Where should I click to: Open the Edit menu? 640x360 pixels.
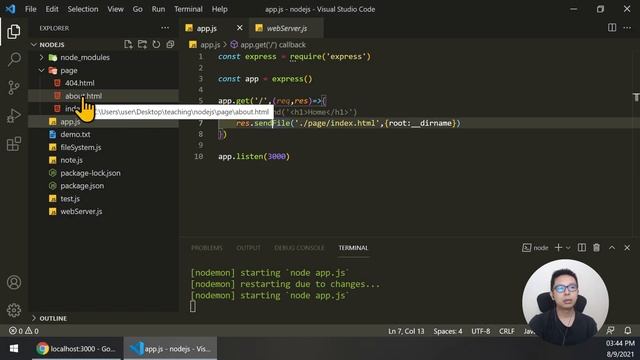(52, 9)
